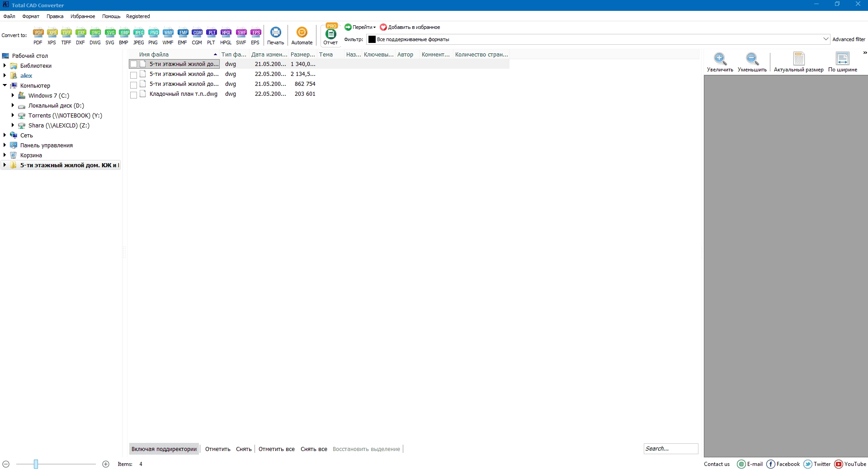The image size is (868, 470).
Task: Click the DXF convert icon
Action: pos(80,36)
